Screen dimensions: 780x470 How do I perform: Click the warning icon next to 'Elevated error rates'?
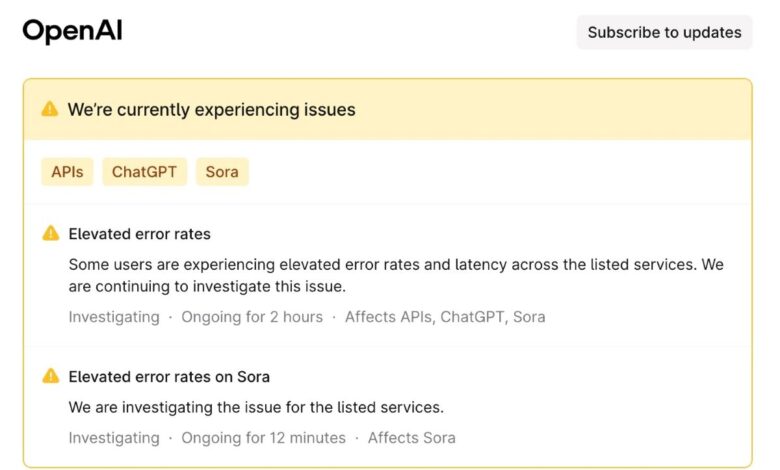[x=51, y=233]
